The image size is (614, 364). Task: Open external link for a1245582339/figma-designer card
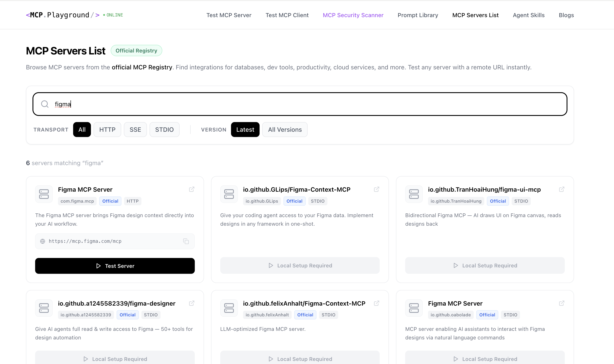[191, 303]
